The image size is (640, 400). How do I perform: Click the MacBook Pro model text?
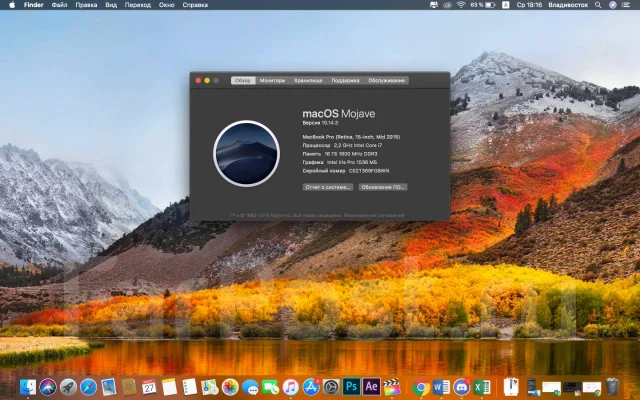point(351,137)
